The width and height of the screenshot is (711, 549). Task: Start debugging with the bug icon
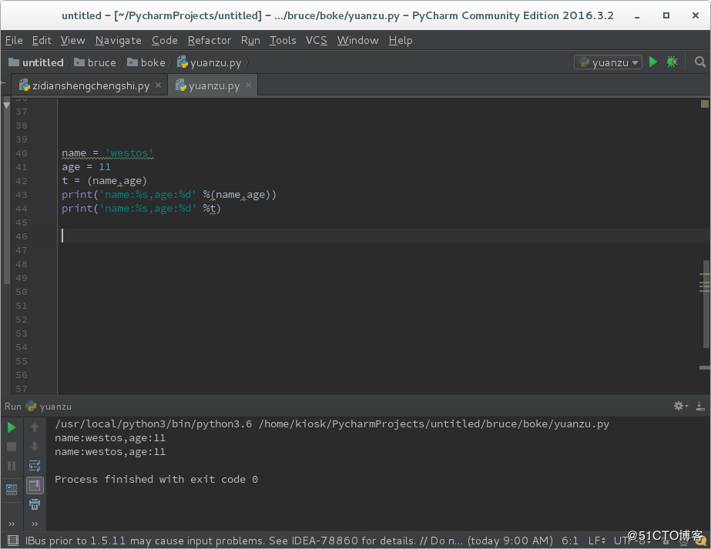(672, 62)
